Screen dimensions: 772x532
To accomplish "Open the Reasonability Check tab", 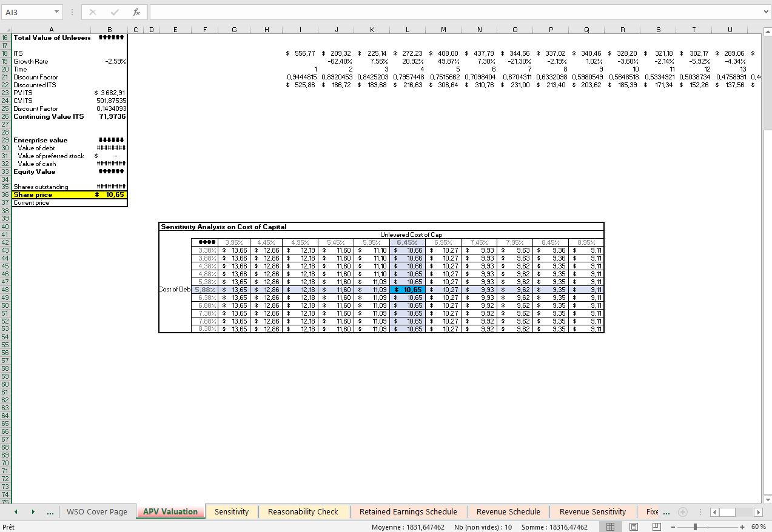I will coord(303,512).
